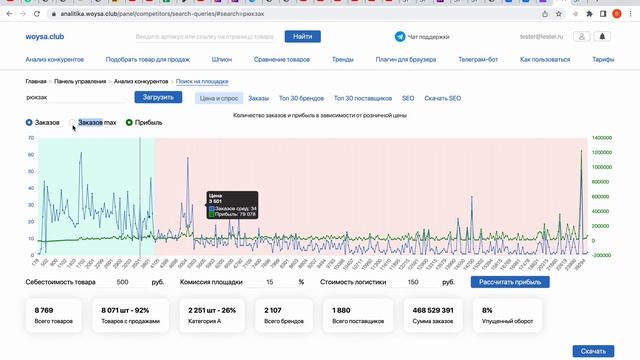Go to the Анализ конкурентов breadcrumb
Viewport: 640px width, 360px height.
(141, 82)
